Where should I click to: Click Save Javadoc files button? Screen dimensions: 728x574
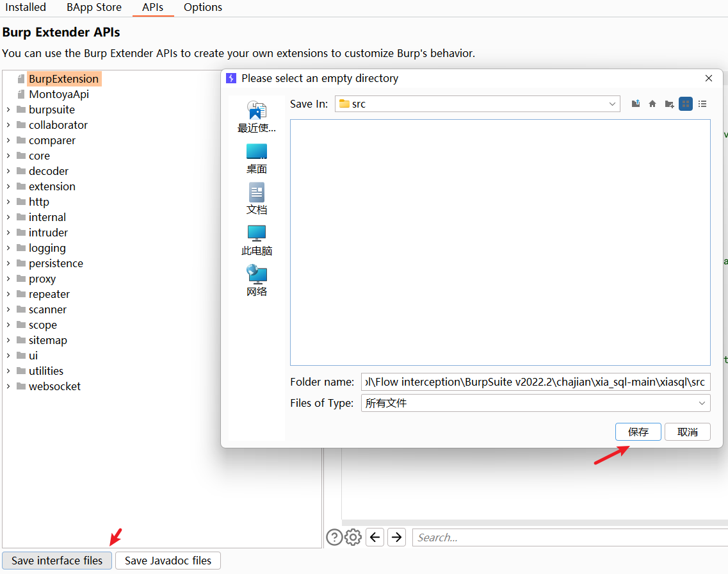[168, 561]
